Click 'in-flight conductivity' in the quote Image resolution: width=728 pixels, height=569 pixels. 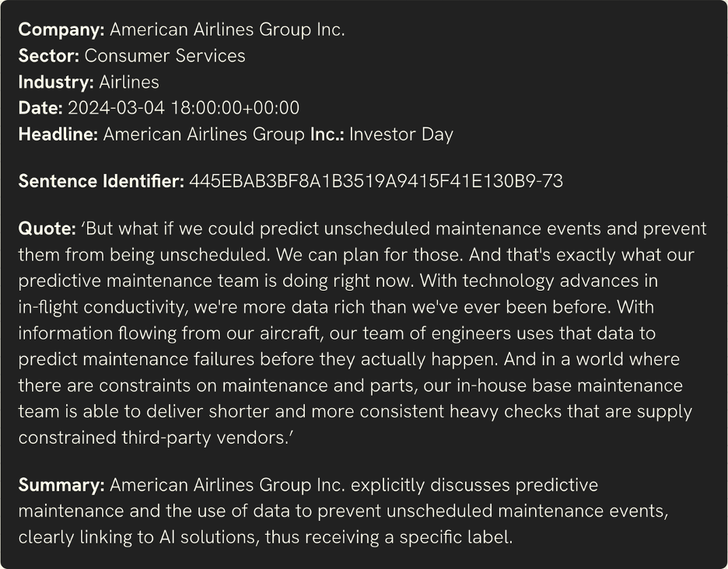tap(103, 307)
